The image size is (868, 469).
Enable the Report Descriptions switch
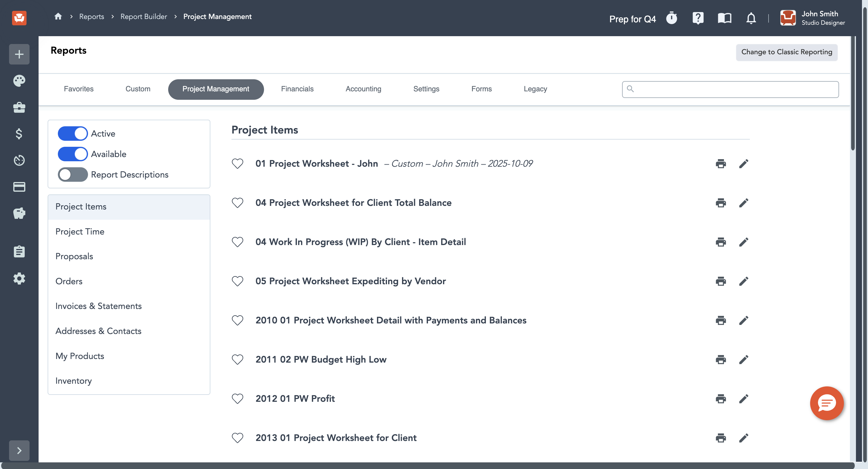(73, 175)
